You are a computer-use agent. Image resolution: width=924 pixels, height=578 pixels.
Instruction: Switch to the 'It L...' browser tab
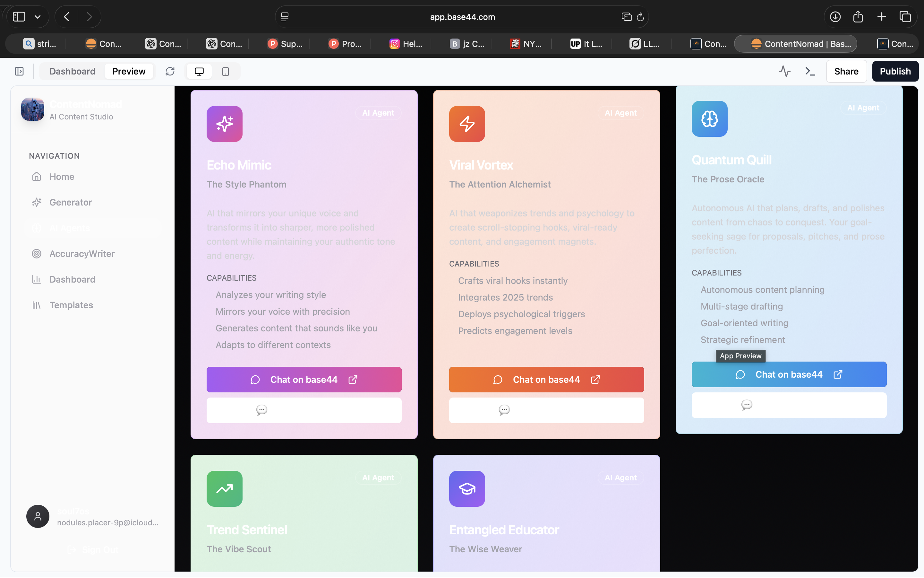[586, 44]
